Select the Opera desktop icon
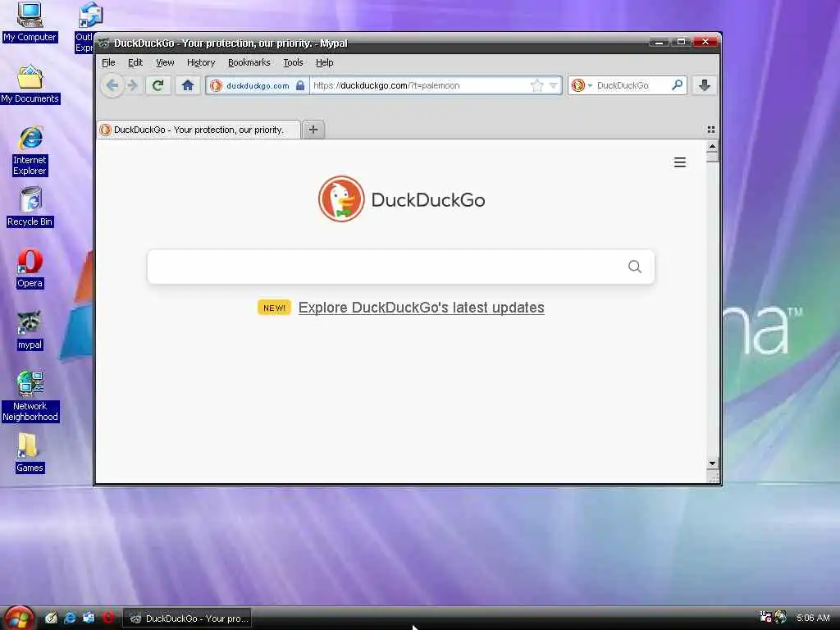 coord(30,269)
